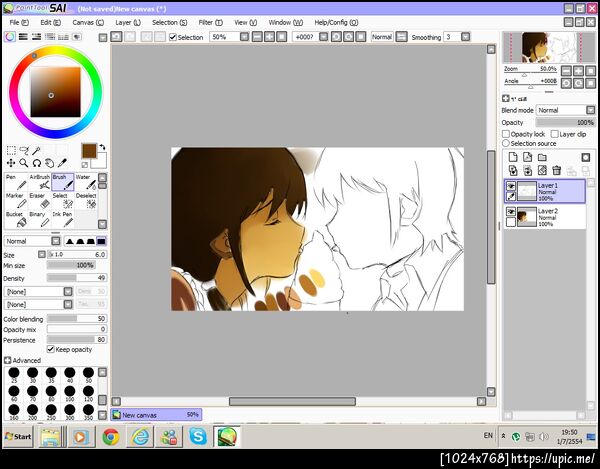Screen dimensions: 600x469
Task: Select the 100 brush size preset
Action: point(70,392)
